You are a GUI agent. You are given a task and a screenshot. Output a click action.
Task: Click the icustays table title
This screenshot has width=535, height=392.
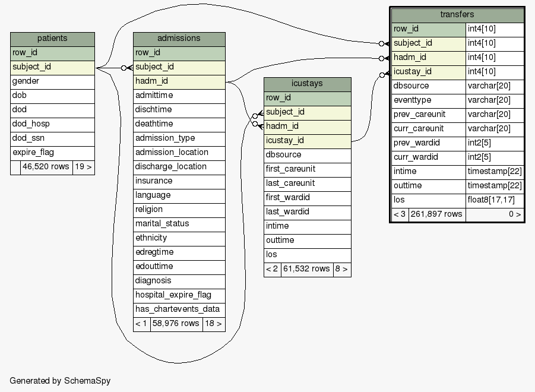(x=307, y=84)
